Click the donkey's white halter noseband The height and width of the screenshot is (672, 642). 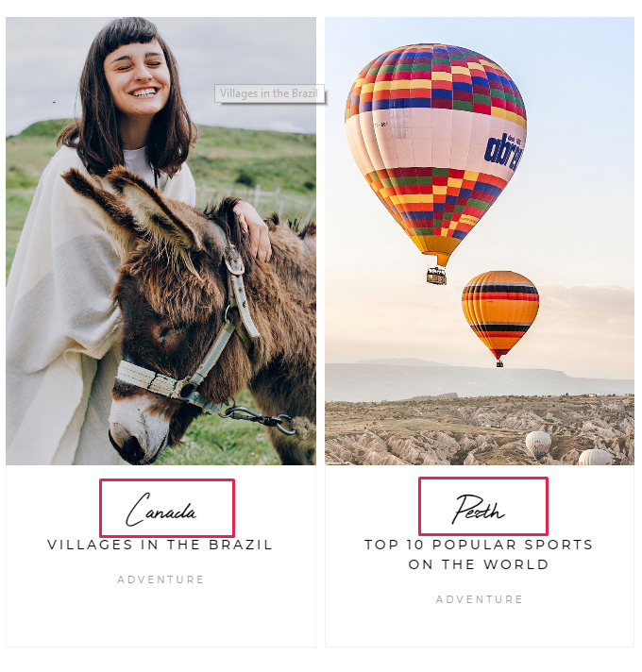[x=150, y=378]
